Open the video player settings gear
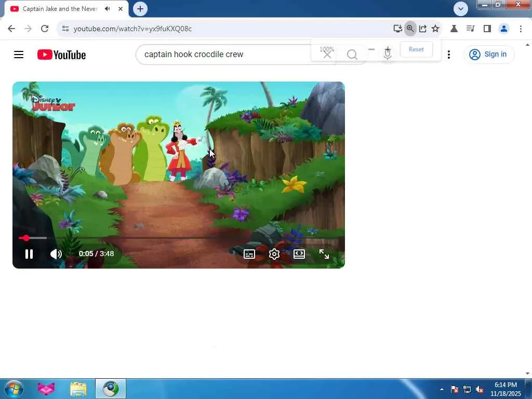The width and height of the screenshot is (532, 399). (x=274, y=254)
